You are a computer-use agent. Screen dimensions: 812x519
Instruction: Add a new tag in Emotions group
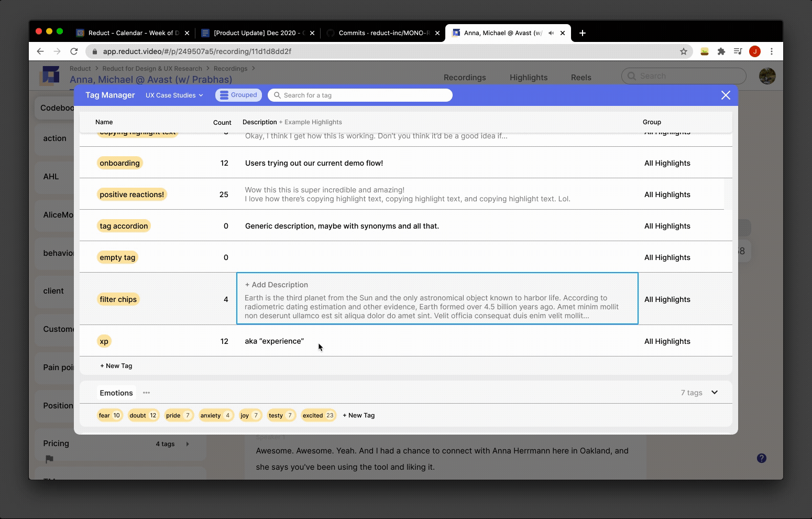tap(359, 415)
